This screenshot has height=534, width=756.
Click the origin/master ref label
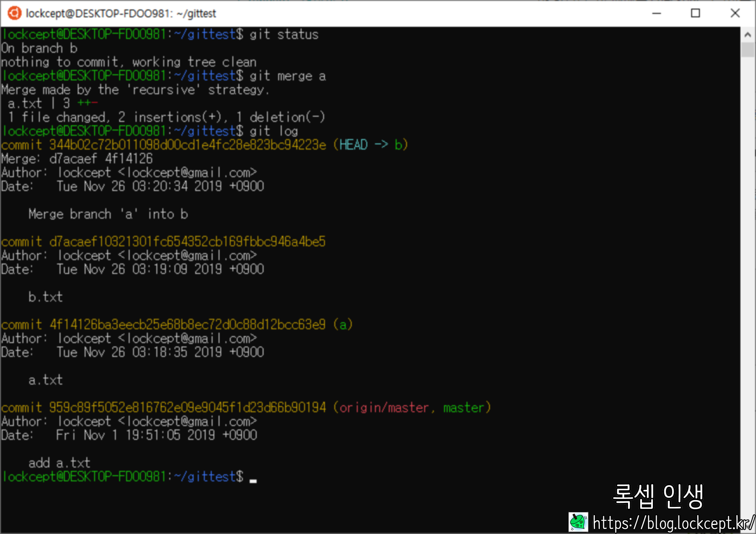coord(384,408)
